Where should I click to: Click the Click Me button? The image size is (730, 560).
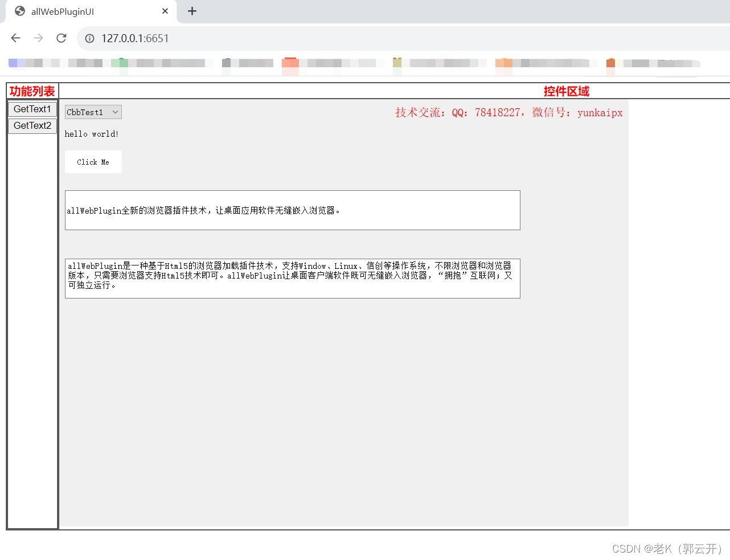[93, 162]
